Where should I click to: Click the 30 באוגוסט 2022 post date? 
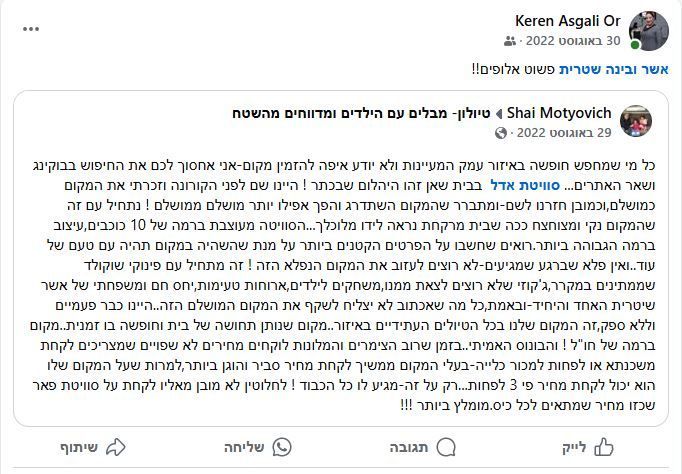(571, 41)
